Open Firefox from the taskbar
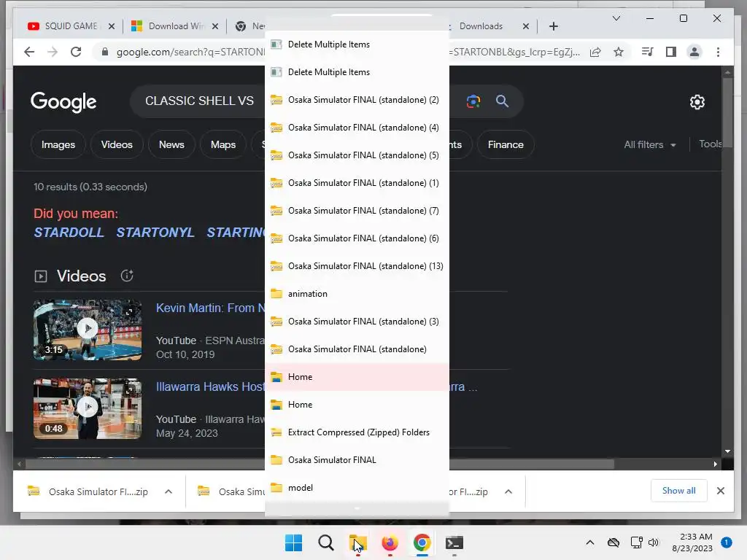This screenshot has width=747, height=560. (390, 542)
